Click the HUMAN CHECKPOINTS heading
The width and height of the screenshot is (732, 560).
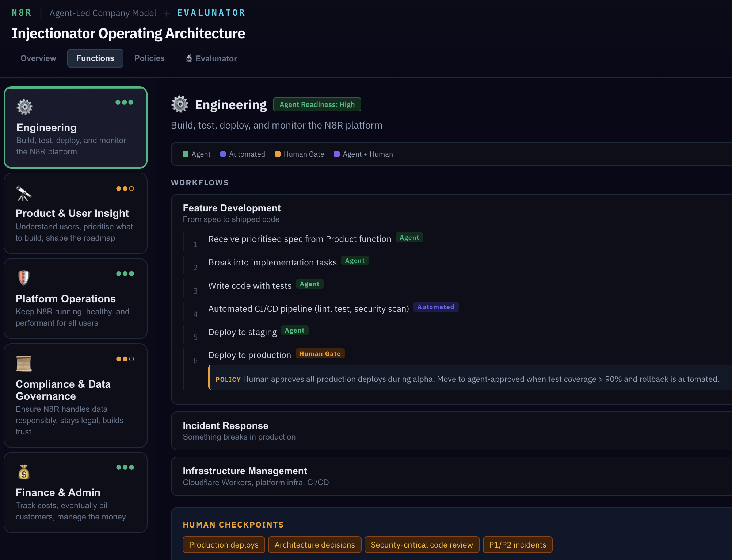(x=233, y=525)
